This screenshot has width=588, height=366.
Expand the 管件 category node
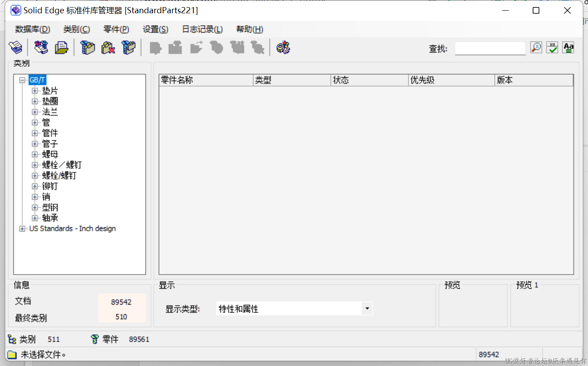[x=35, y=133]
